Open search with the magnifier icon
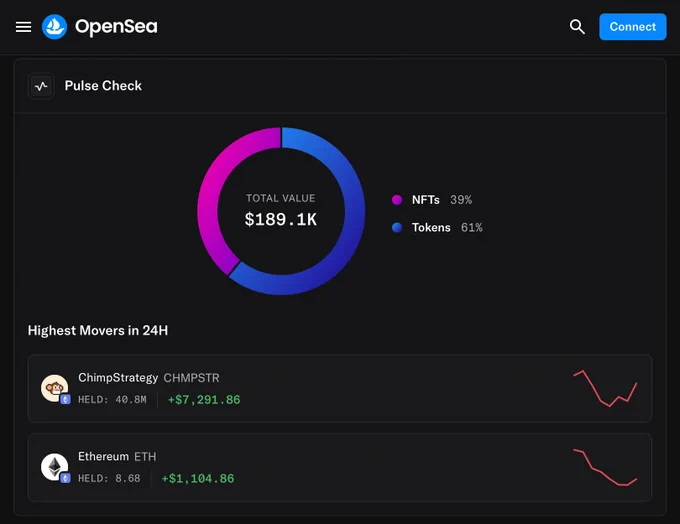This screenshot has height=524, width=680. [x=577, y=27]
